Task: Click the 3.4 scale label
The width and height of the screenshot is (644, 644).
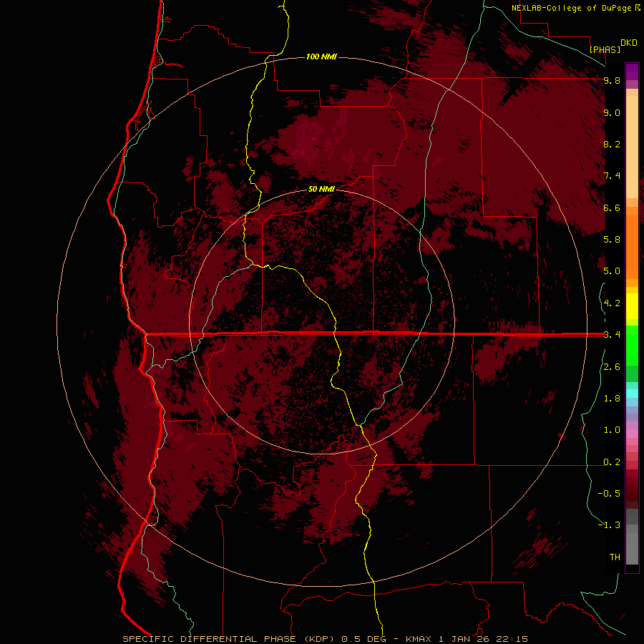Action: 612,335
